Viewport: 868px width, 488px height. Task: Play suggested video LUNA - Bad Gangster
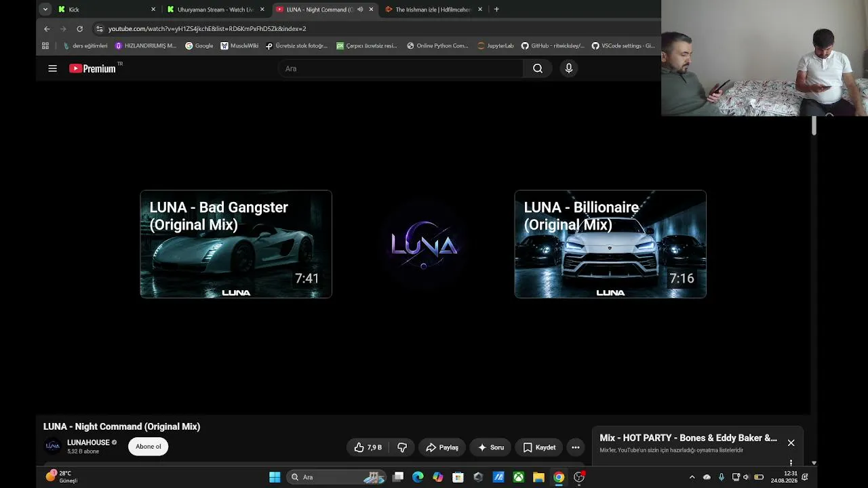click(x=236, y=244)
